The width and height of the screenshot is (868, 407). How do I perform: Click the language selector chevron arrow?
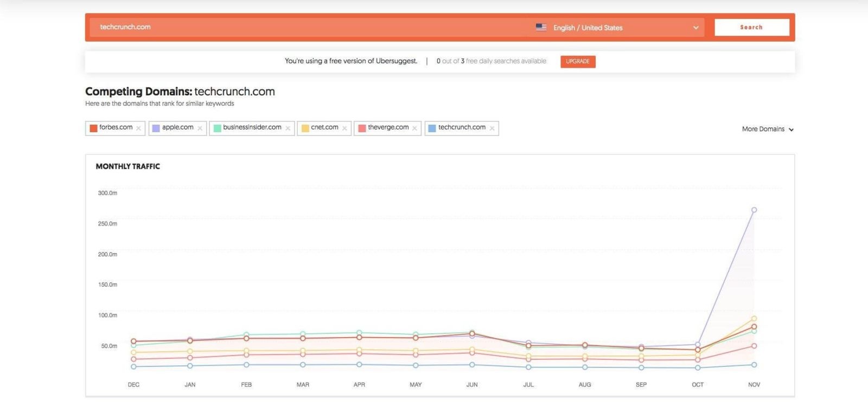[695, 28]
